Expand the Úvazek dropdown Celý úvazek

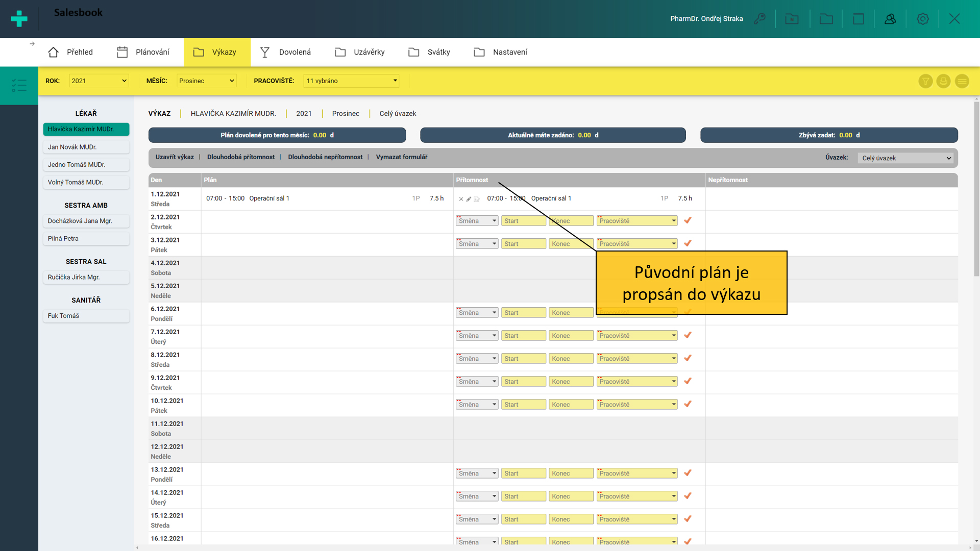(x=906, y=158)
